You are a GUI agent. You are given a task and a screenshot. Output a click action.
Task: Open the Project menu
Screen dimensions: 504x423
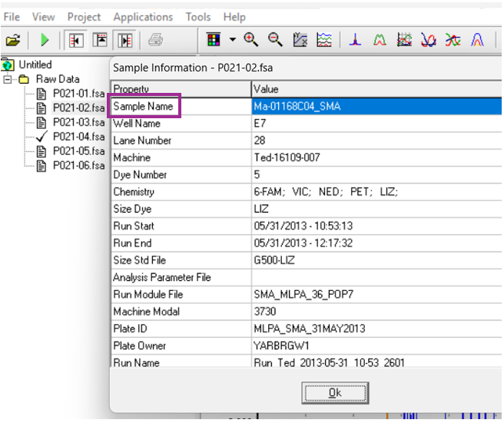click(x=84, y=16)
